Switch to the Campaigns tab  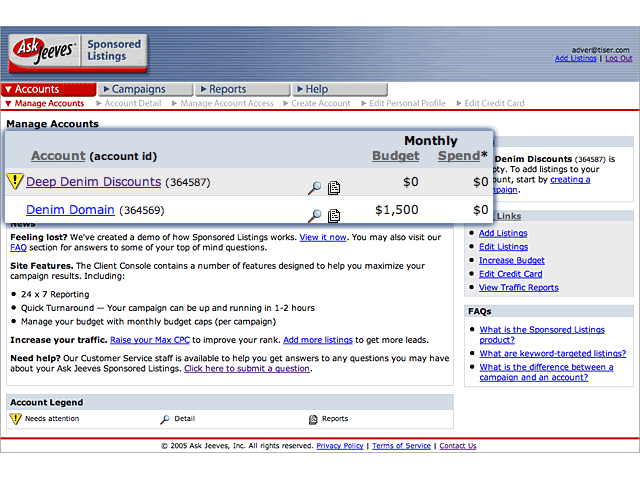pos(145,89)
